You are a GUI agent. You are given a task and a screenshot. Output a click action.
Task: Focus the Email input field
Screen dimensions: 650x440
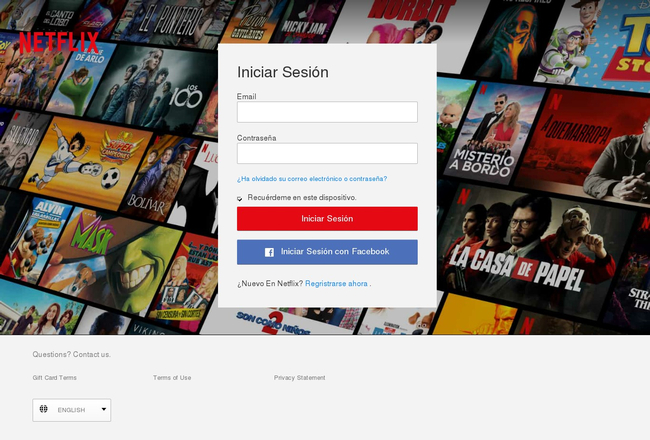[327, 112]
